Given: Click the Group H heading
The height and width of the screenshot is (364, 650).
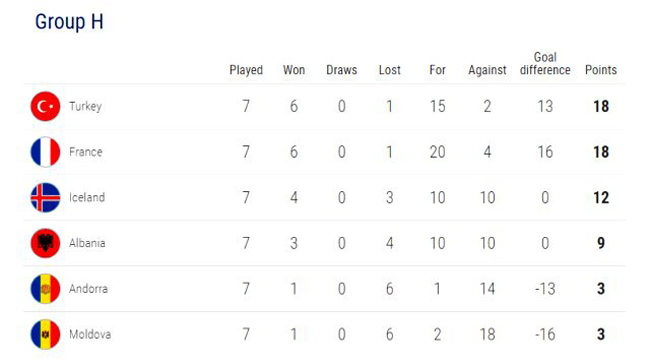Looking at the screenshot, I should tap(69, 22).
